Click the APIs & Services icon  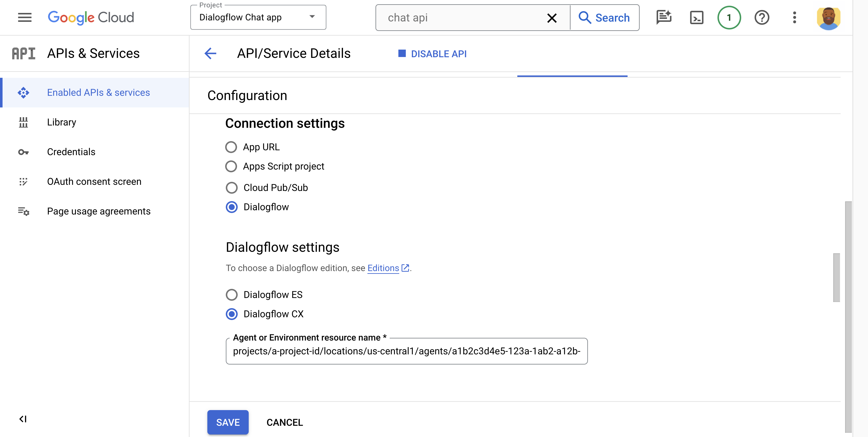click(x=23, y=53)
